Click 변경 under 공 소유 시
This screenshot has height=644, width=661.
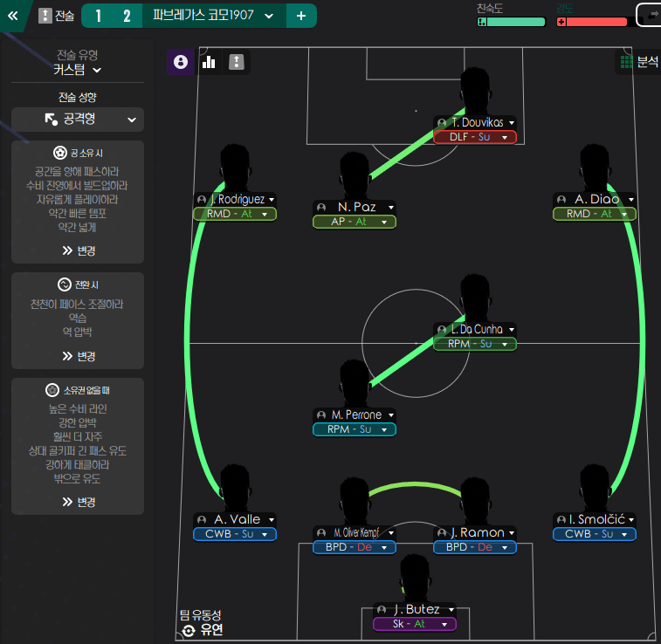(79, 251)
